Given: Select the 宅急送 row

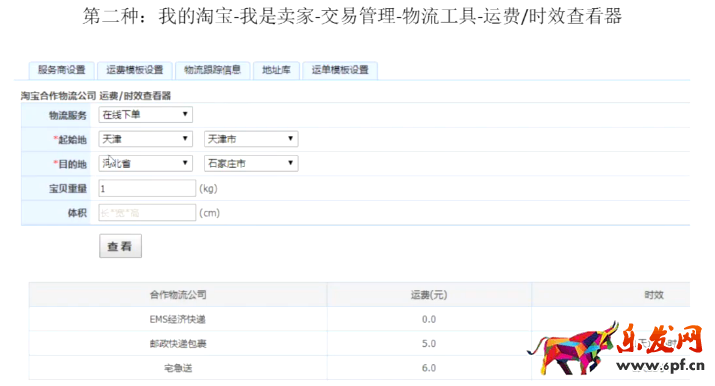Looking at the screenshot, I should pyautogui.click(x=359, y=368).
